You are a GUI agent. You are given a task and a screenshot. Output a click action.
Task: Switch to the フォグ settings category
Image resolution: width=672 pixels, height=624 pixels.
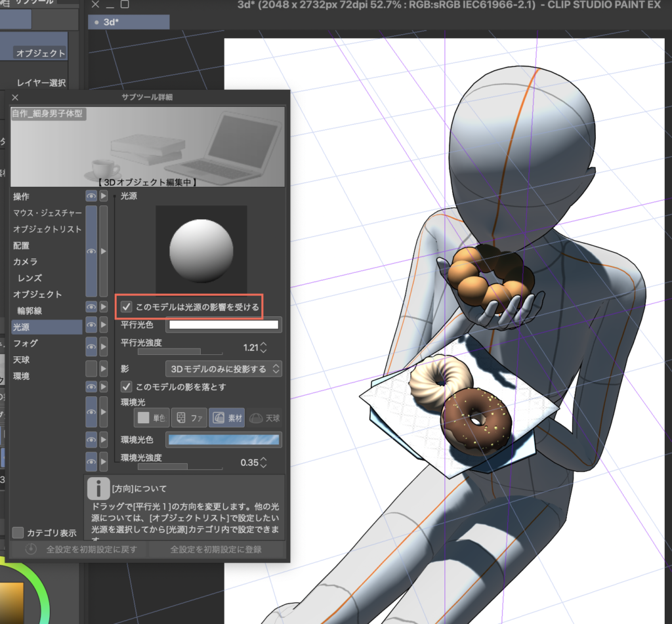pyautogui.click(x=25, y=343)
